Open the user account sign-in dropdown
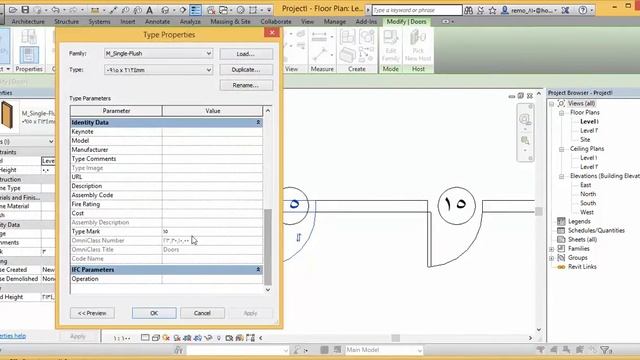The image size is (640, 360). coord(557,11)
